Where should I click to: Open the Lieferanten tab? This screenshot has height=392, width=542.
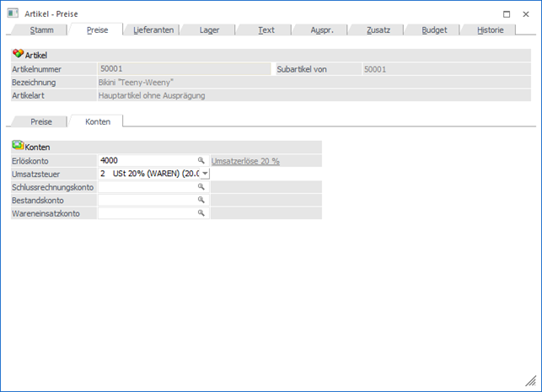tap(153, 30)
